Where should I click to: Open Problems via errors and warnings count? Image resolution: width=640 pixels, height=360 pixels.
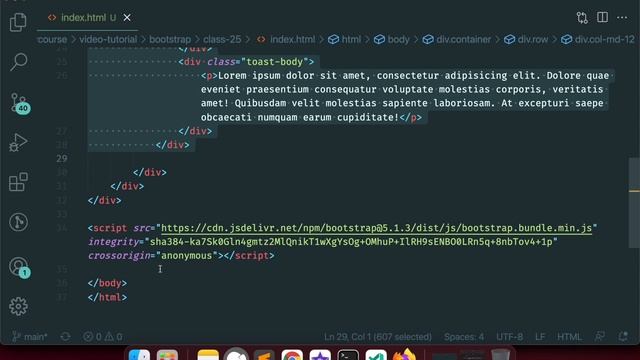(x=103, y=337)
